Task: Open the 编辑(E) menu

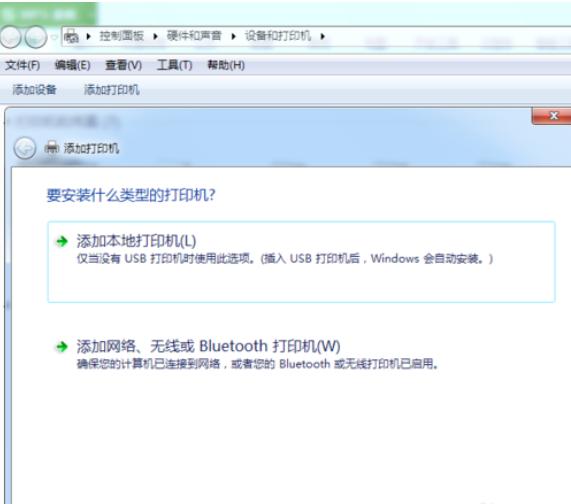Action: tap(72, 66)
